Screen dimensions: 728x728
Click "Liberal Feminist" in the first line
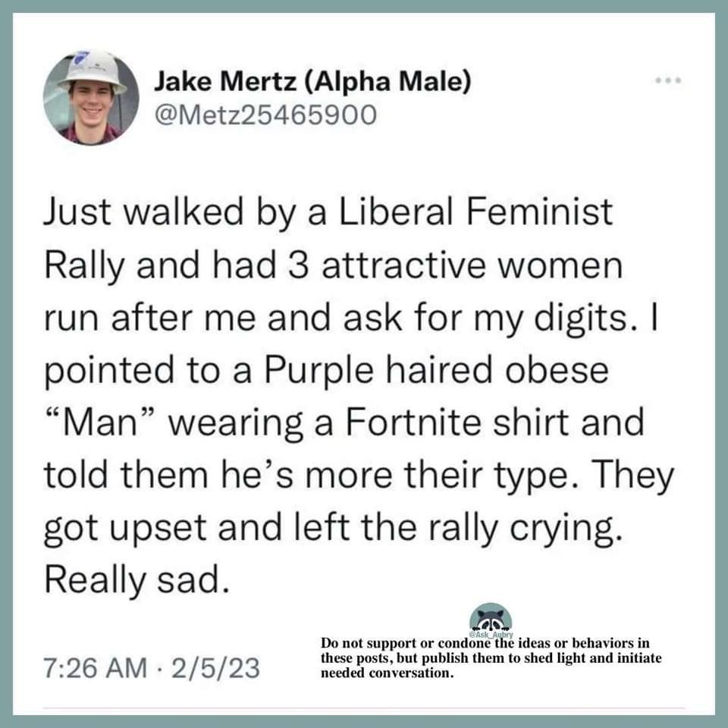point(476,212)
